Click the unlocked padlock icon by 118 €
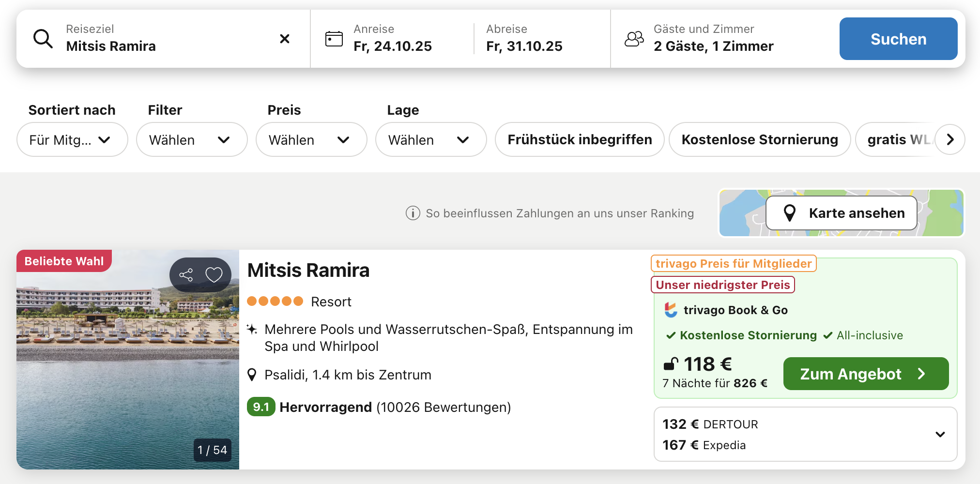Viewport: 980px width, 484px height. (x=671, y=364)
